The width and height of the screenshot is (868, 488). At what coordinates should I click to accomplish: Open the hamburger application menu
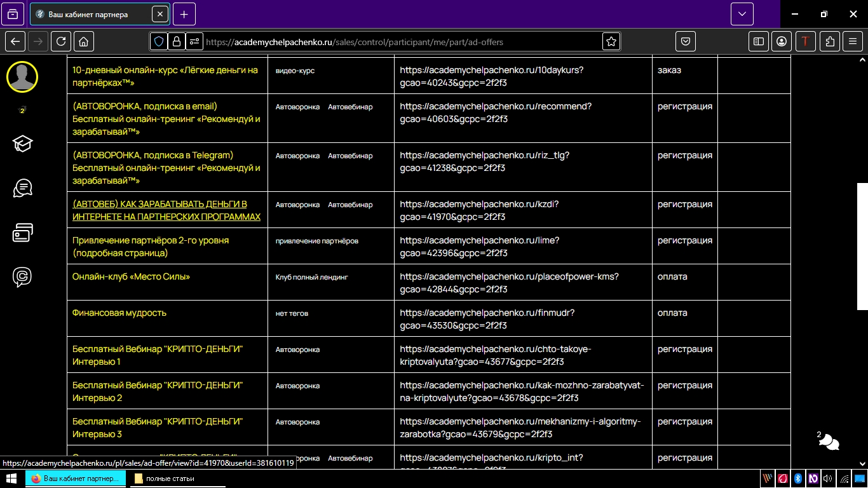[x=853, y=41]
